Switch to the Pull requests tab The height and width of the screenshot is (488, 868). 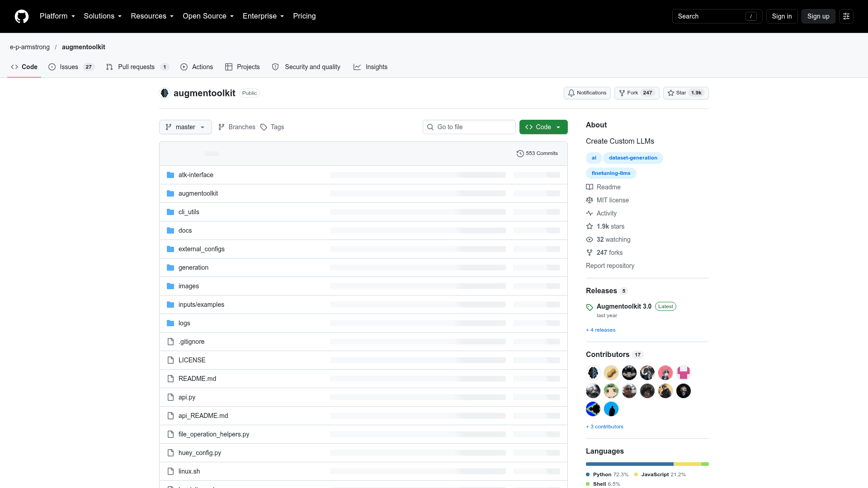[x=137, y=67]
